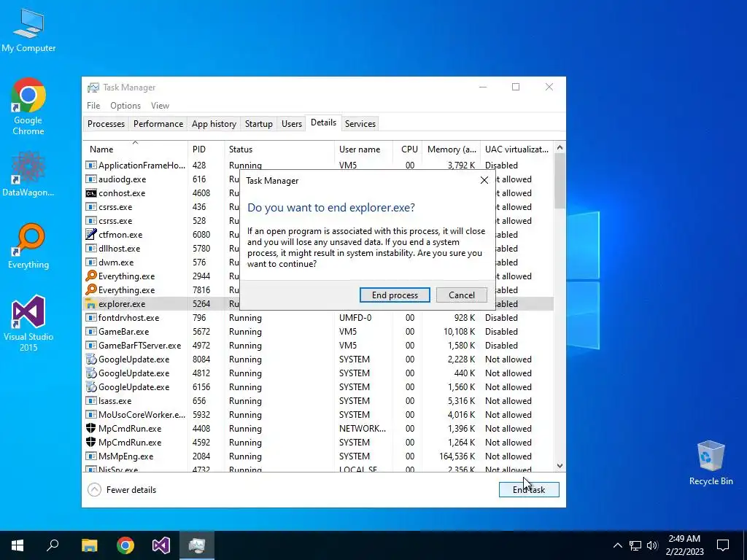The image size is (747, 560).
Task: Open File Explorer from the taskbar
Action: 89,545
